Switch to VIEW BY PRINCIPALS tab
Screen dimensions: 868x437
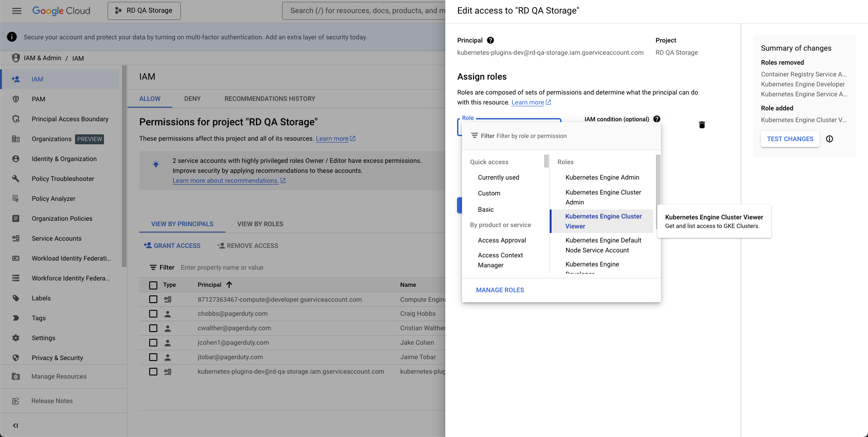pos(182,224)
